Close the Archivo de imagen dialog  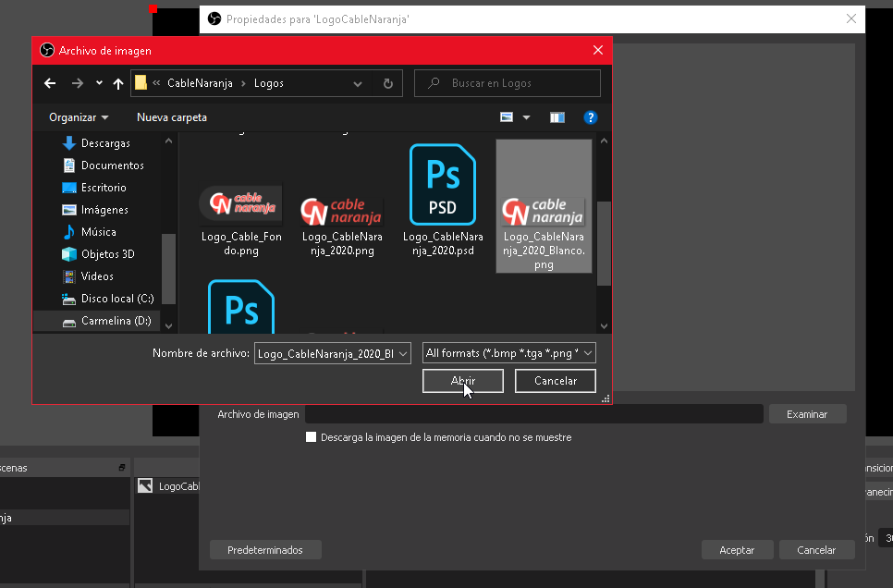pos(598,50)
